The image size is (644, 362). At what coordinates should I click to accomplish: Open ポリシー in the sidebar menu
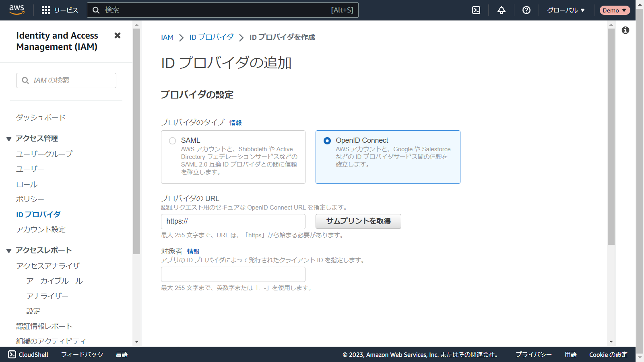[30, 199]
